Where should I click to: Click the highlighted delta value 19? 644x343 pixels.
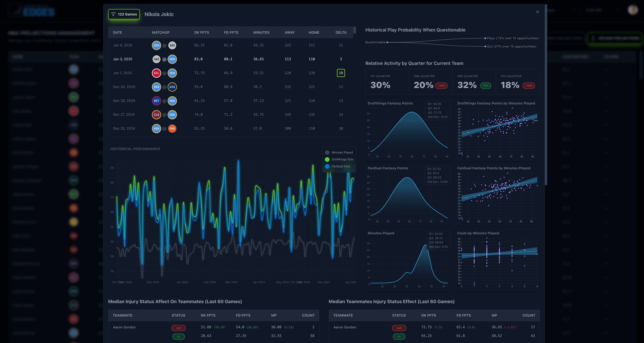[341, 73]
